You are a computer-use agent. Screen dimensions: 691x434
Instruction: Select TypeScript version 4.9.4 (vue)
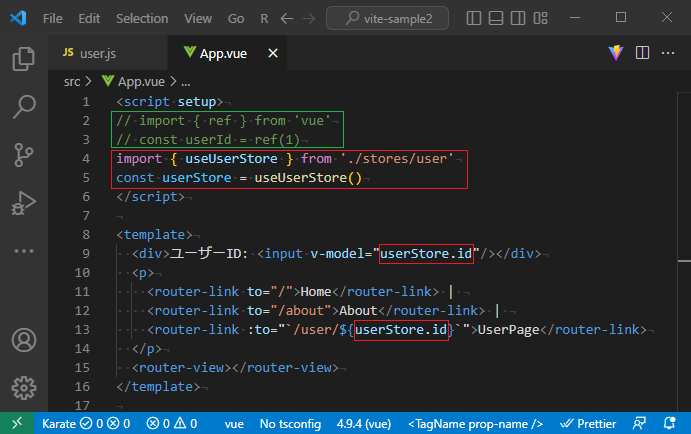click(364, 424)
